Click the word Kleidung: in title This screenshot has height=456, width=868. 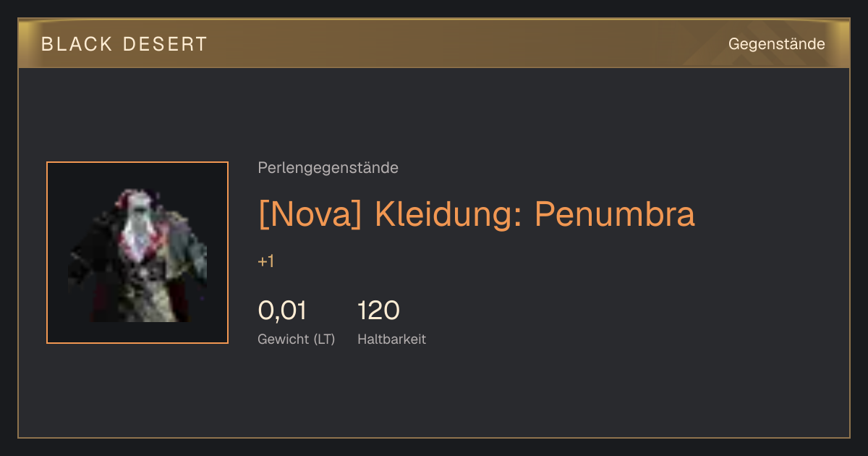tap(448, 214)
